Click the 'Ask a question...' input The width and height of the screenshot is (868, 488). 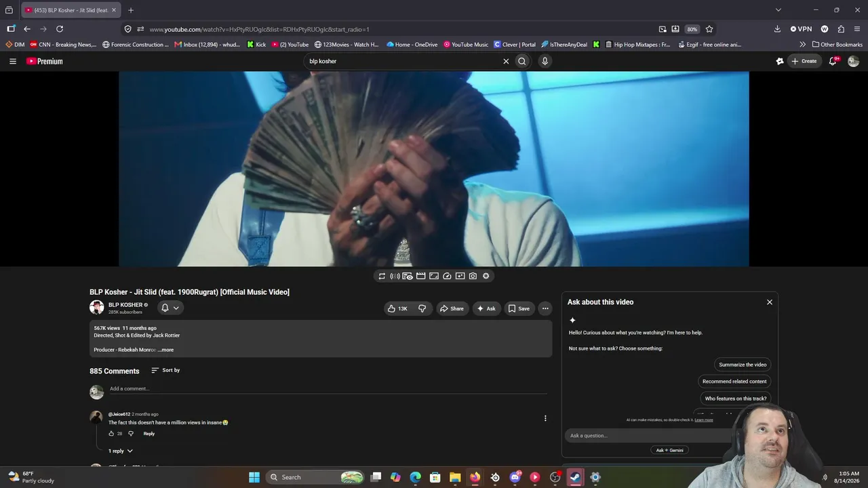click(x=648, y=436)
